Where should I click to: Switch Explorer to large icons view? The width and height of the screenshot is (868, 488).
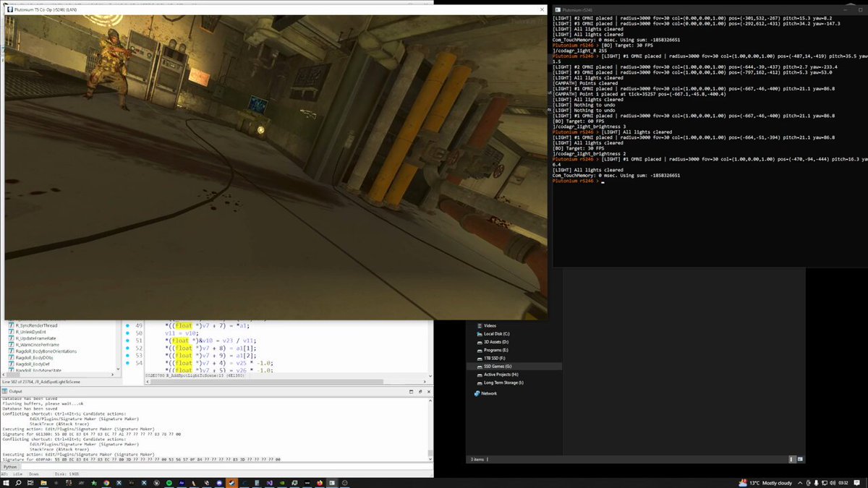coord(799,459)
